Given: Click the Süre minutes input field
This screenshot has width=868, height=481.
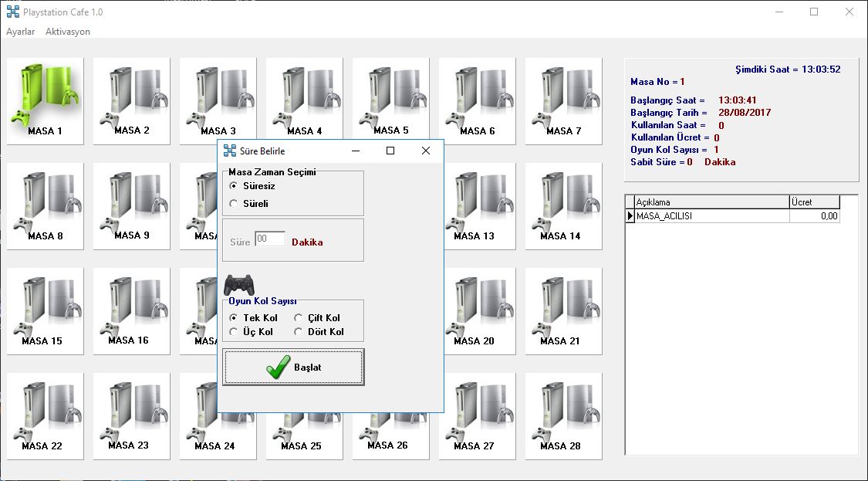Looking at the screenshot, I should tap(270, 239).
